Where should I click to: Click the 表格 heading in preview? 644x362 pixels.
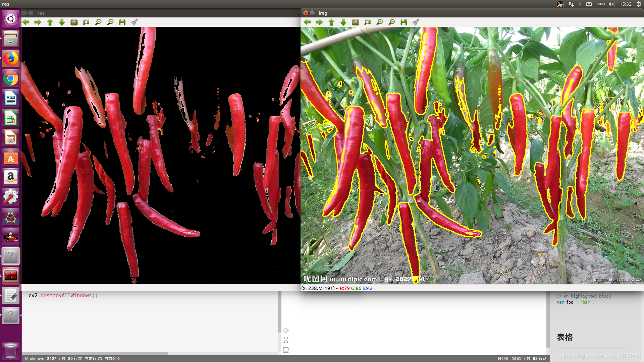click(x=565, y=337)
